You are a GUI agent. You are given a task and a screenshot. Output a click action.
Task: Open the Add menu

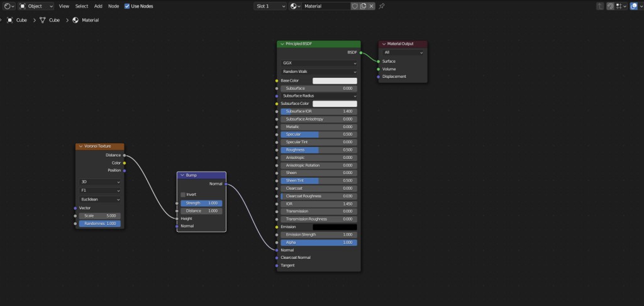98,6
